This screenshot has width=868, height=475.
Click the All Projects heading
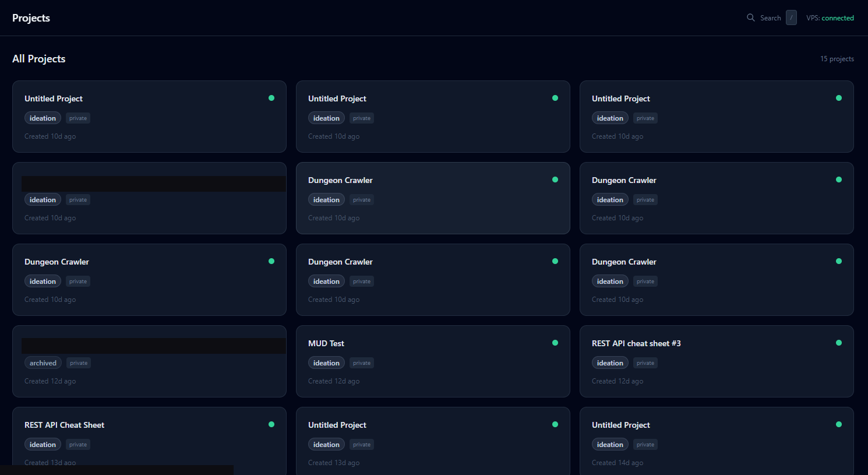point(39,59)
